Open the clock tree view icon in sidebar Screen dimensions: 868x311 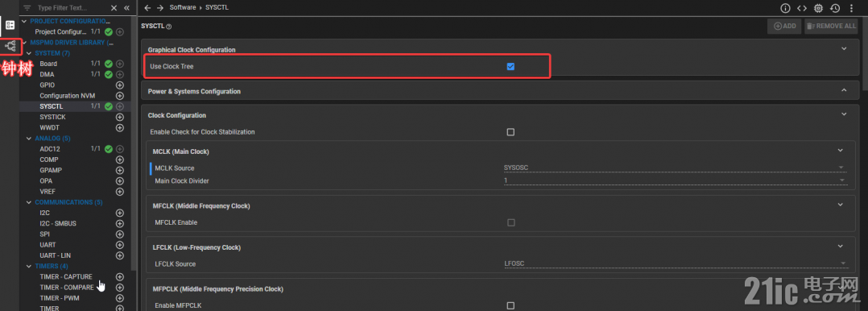[x=10, y=47]
